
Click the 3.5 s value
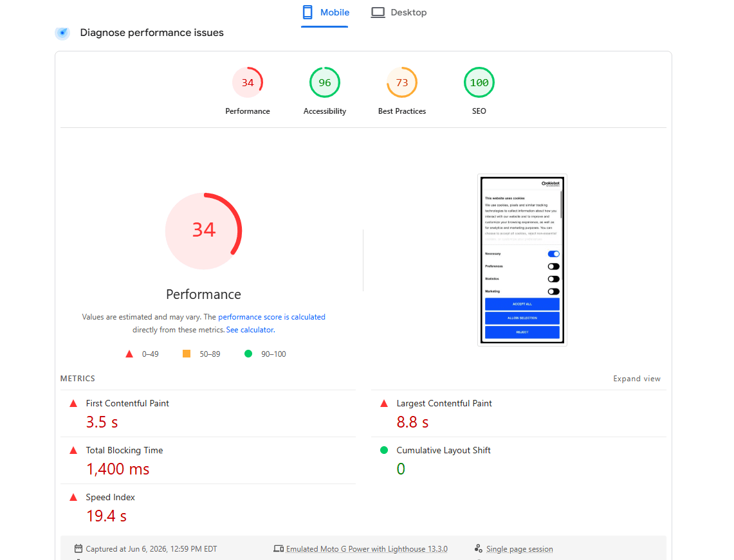click(102, 422)
